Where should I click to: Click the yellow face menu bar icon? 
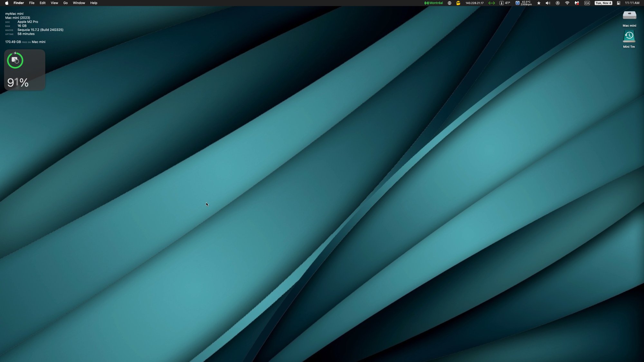click(x=458, y=3)
